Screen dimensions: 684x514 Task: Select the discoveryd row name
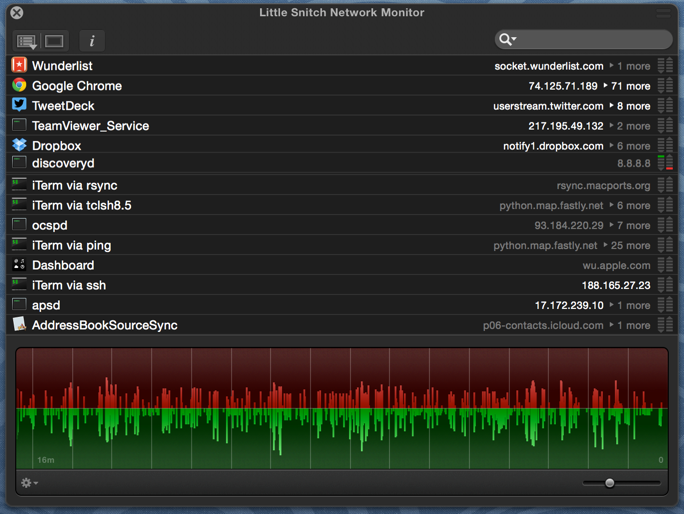63,163
